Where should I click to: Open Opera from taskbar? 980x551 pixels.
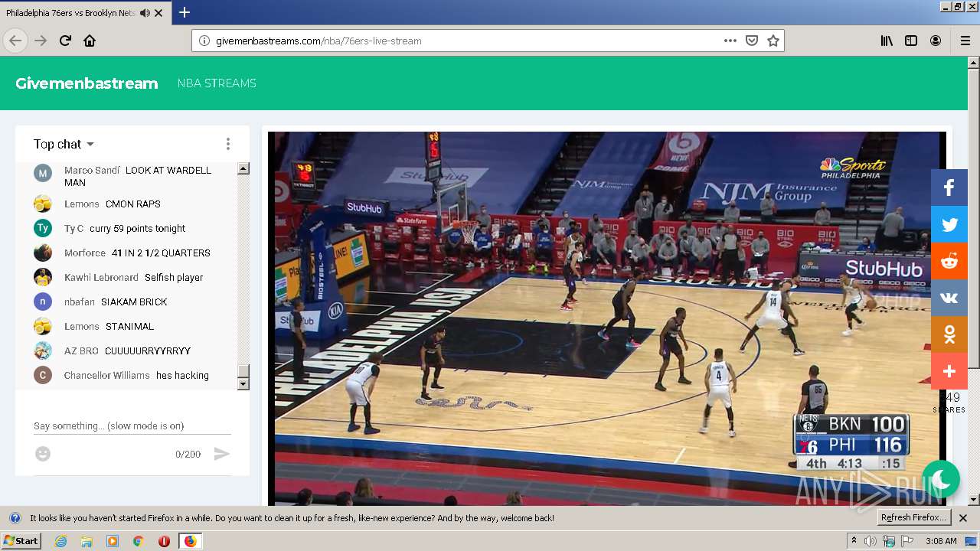pos(164,541)
